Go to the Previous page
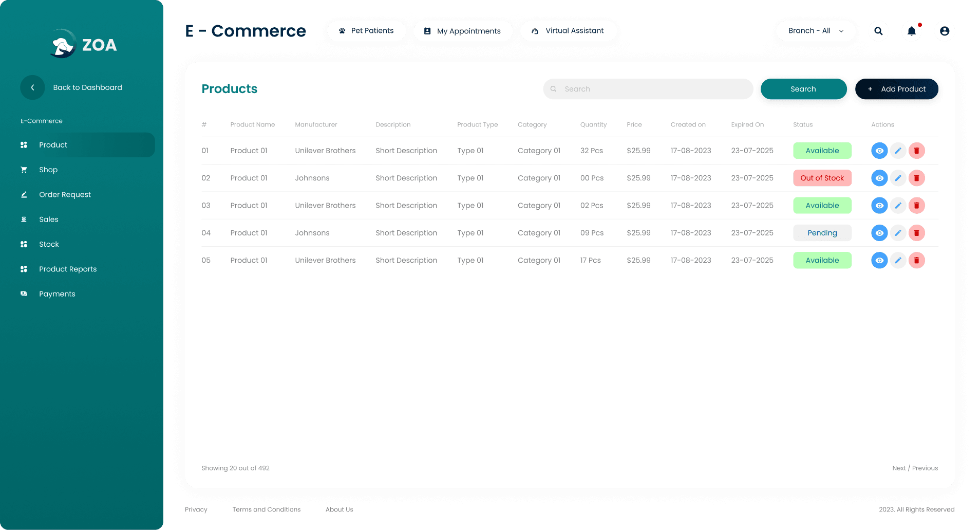 click(x=925, y=468)
